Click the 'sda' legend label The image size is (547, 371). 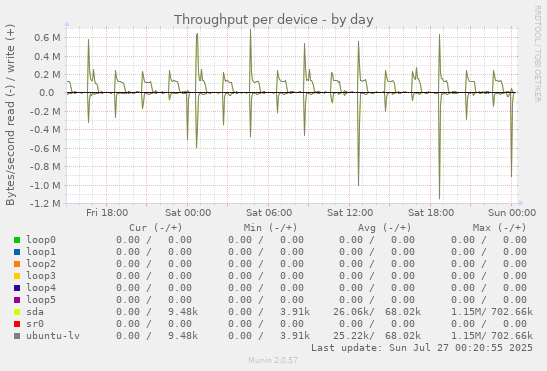(35, 312)
